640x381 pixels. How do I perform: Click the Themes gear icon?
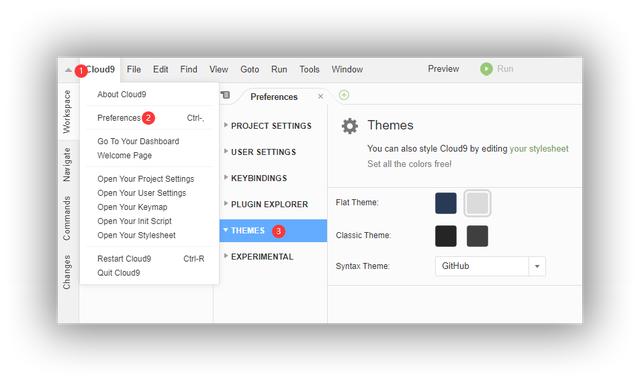[x=350, y=126]
